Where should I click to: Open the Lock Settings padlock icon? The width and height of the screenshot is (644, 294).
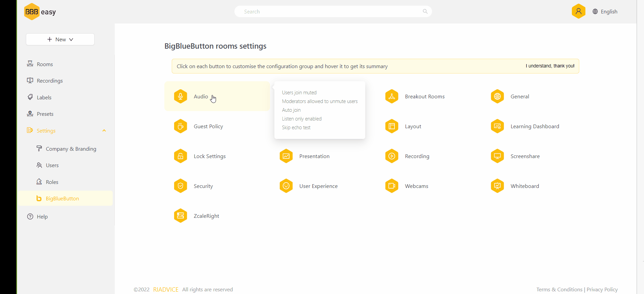tap(180, 156)
